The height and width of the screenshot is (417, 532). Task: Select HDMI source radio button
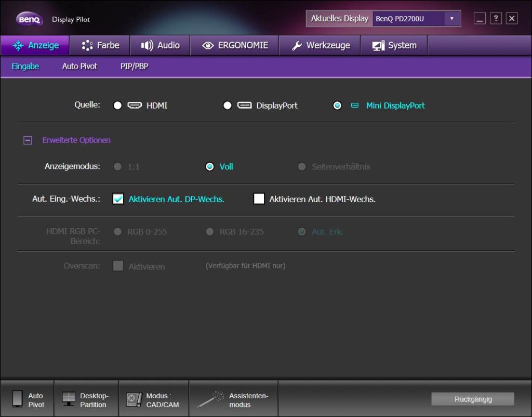(x=118, y=106)
